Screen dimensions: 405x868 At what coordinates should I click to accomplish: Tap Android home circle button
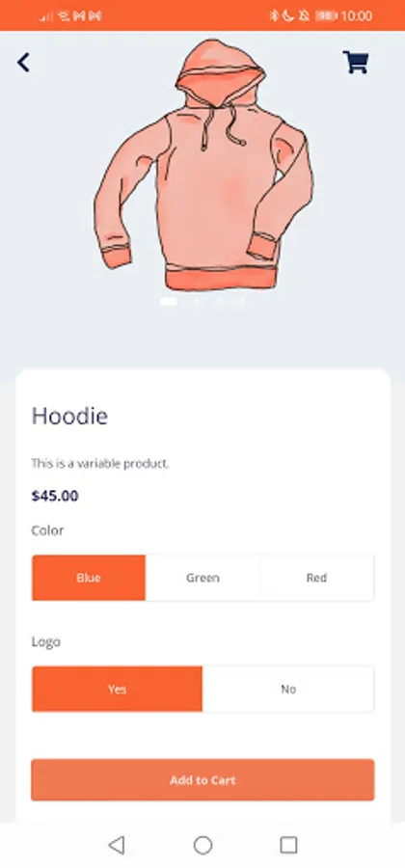click(x=202, y=845)
